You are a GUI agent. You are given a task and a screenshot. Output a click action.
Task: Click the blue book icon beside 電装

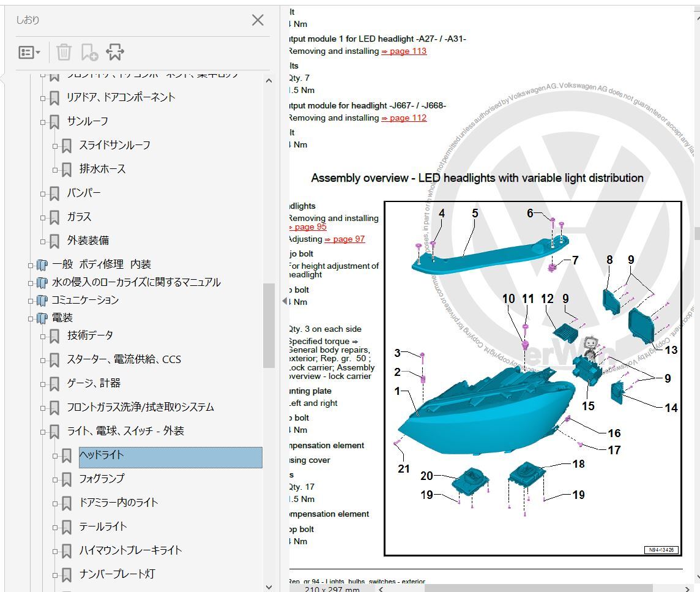click(x=42, y=318)
